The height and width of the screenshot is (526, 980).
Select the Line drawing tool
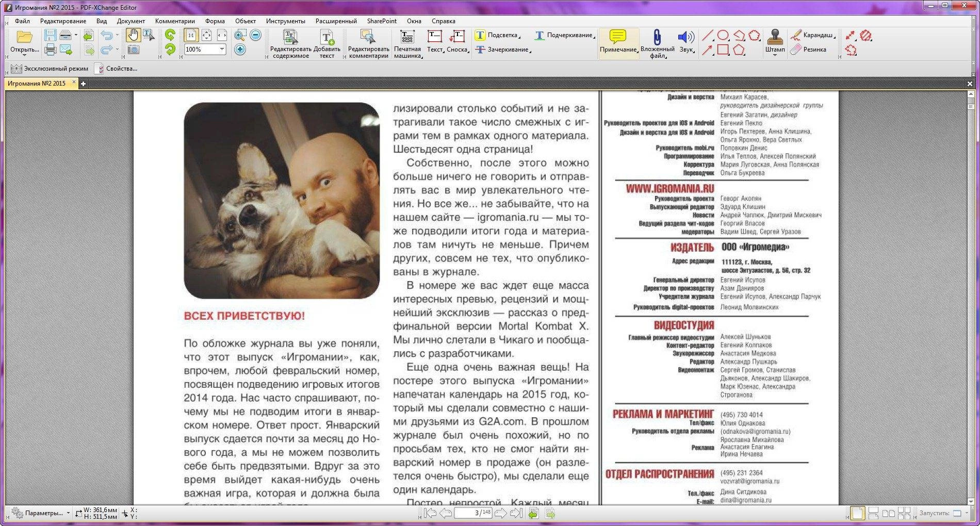click(708, 35)
